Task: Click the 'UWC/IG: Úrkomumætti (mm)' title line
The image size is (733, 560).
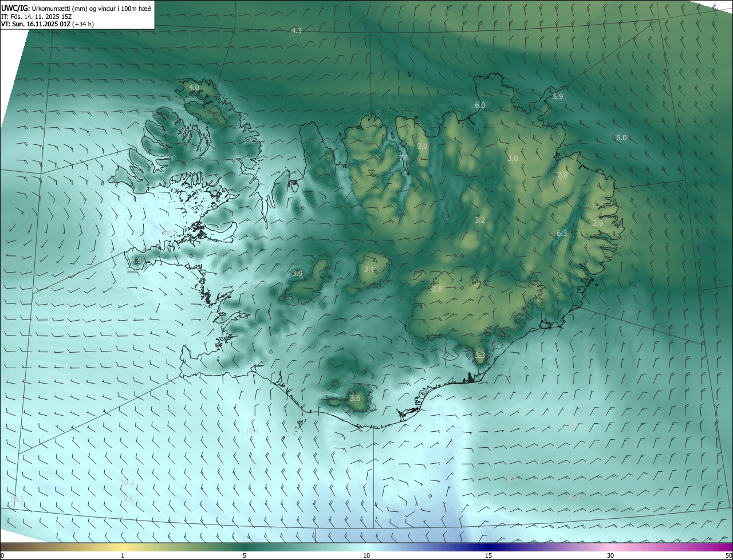Action: pyautogui.click(x=76, y=7)
